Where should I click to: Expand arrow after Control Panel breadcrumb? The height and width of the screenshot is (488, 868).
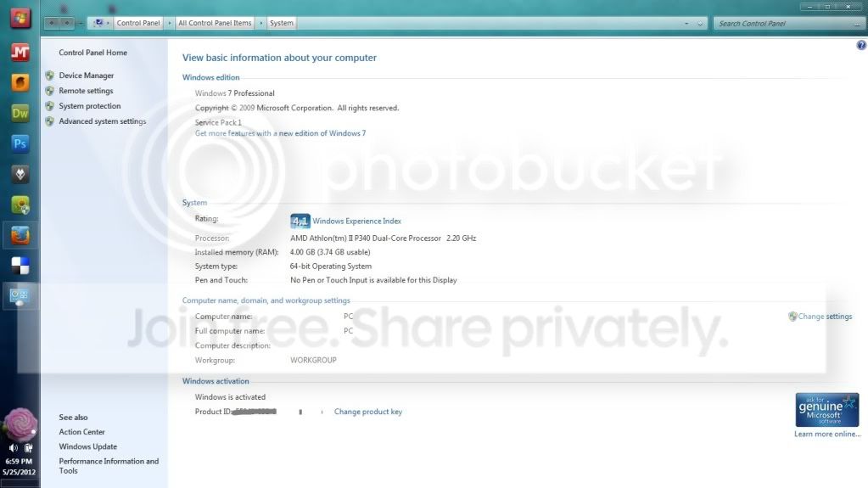click(170, 23)
